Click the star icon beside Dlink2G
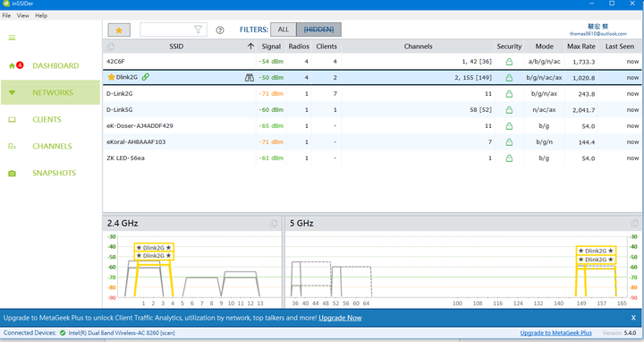Image resolution: width=644 pixels, height=342 pixels. point(111,77)
